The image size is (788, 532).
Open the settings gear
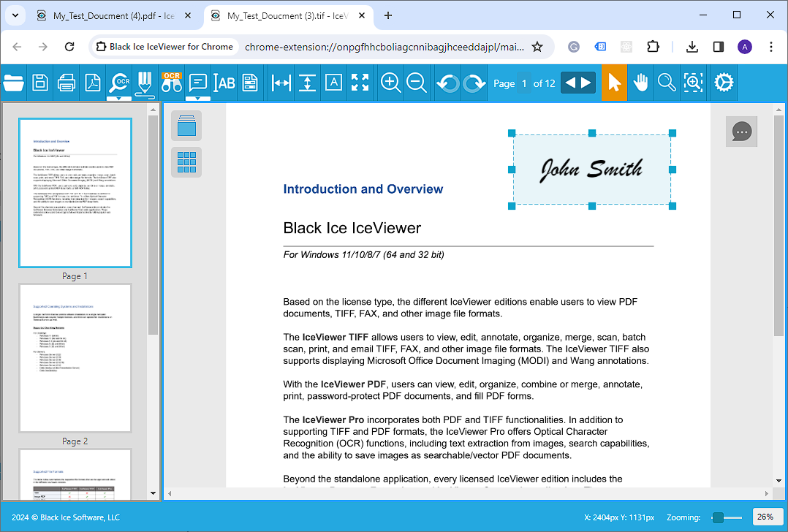(x=724, y=83)
